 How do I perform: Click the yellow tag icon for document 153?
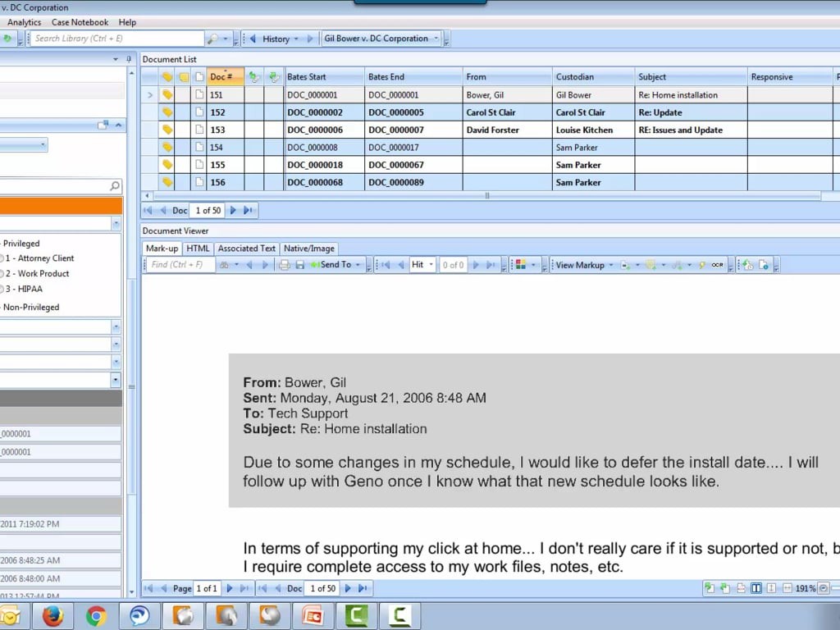[167, 130]
